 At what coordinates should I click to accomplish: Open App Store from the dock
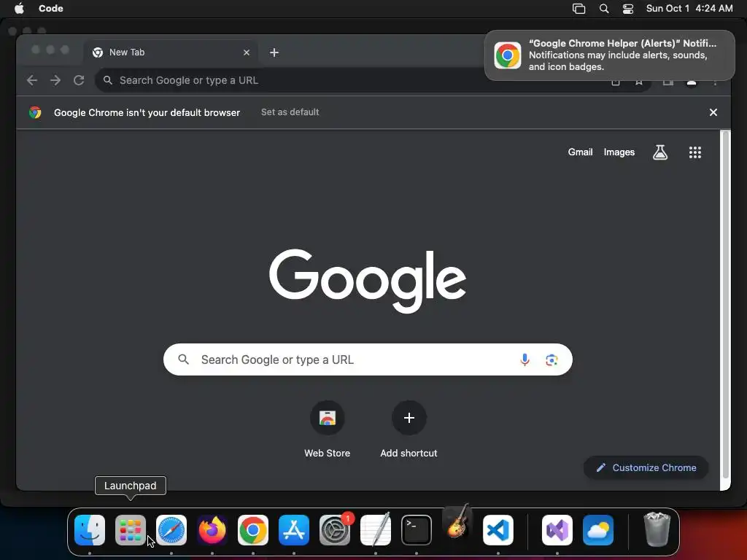click(294, 530)
